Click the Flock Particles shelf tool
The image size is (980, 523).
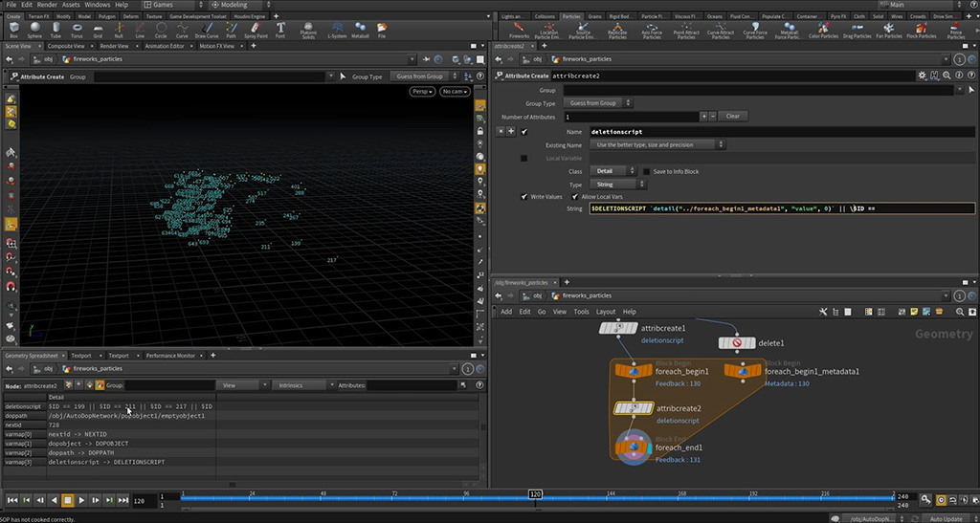click(x=921, y=29)
